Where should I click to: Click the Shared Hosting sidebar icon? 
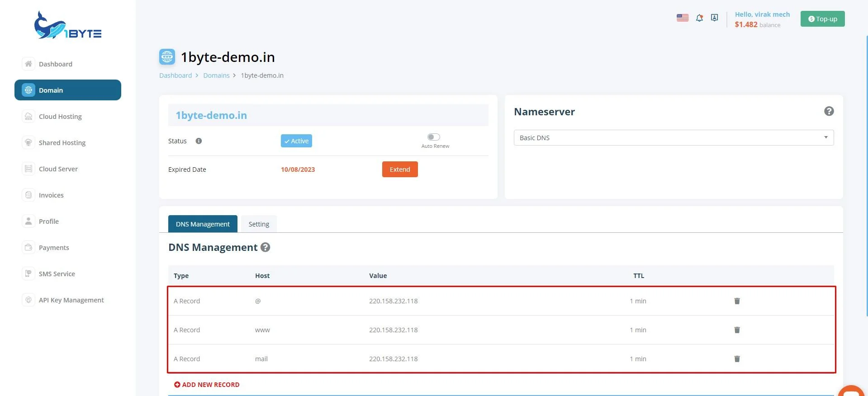tap(28, 142)
